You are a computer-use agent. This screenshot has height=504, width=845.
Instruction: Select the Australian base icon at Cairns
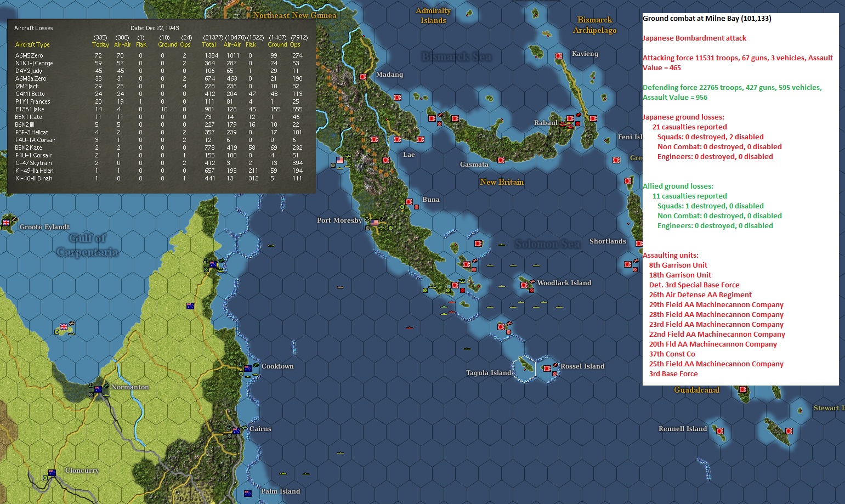pyautogui.click(x=236, y=431)
